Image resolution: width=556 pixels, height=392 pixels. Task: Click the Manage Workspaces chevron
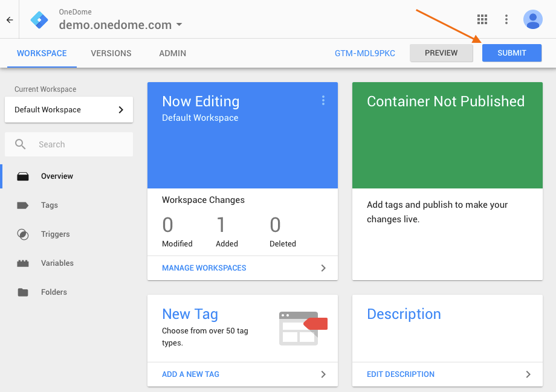(323, 268)
